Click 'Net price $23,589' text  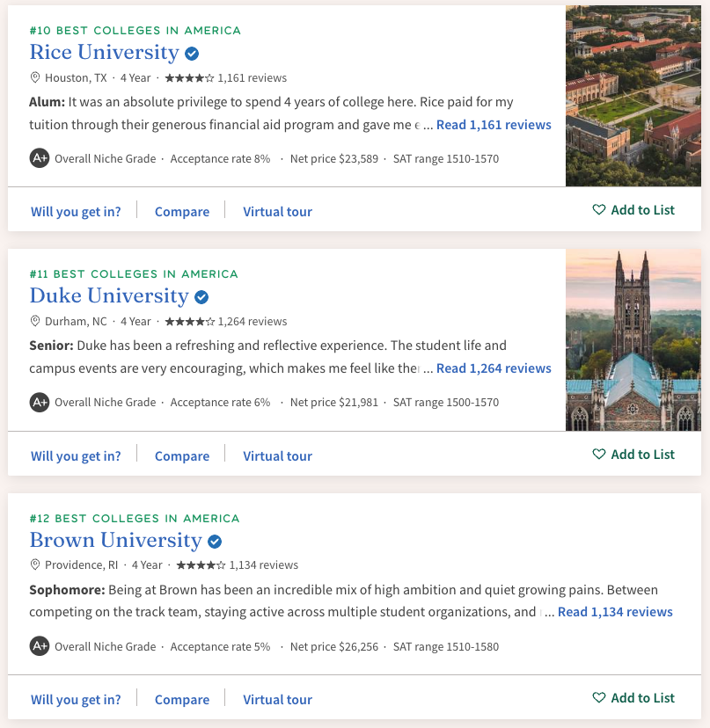pos(334,159)
